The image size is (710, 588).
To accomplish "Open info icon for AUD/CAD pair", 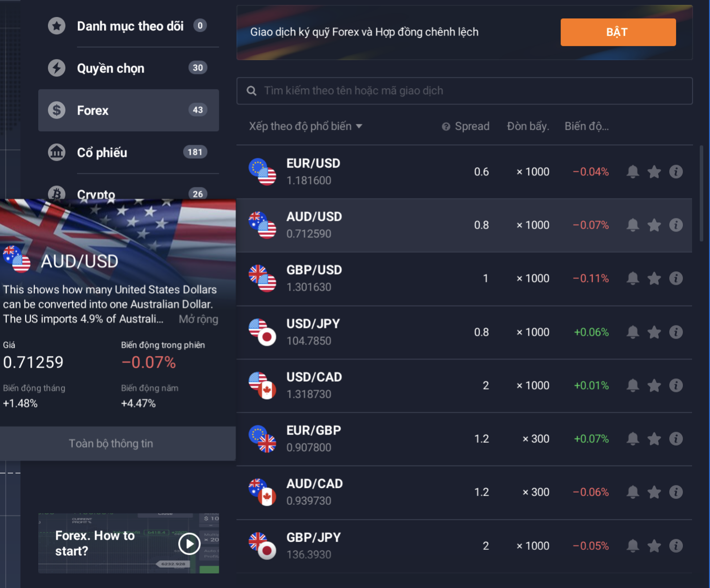I will pyautogui.click(x=676, y=492).
